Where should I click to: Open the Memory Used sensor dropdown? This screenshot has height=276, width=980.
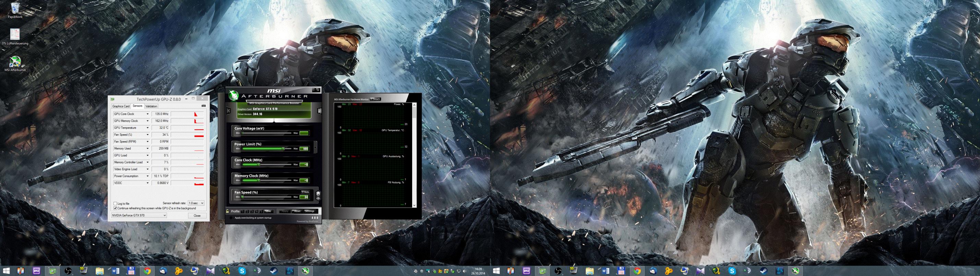click(x=147, y=148)
